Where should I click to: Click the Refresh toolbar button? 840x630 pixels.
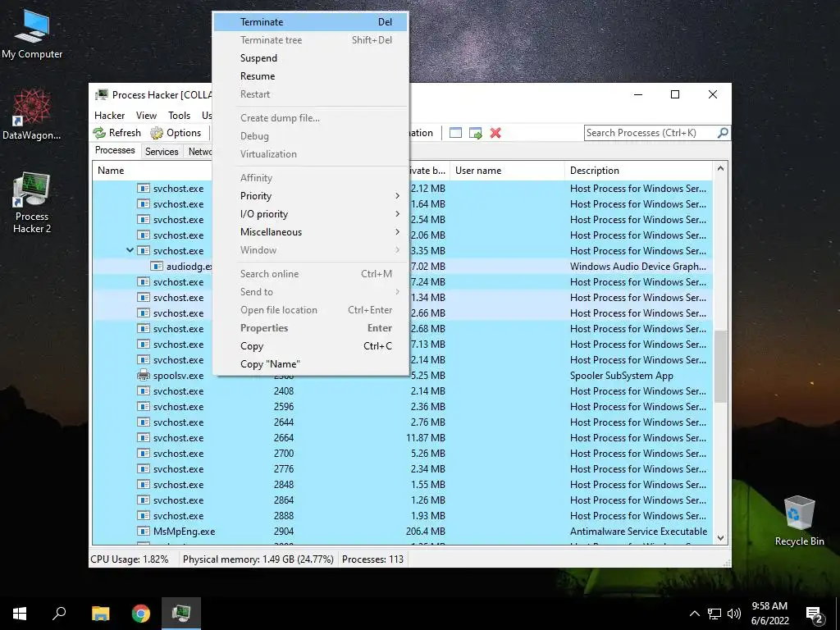[116, 133]
